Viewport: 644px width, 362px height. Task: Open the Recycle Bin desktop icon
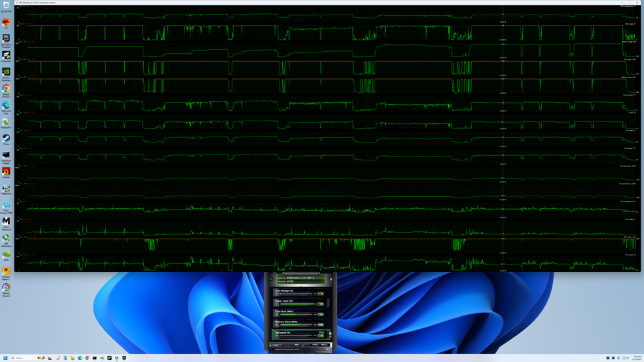coord(6,5)
